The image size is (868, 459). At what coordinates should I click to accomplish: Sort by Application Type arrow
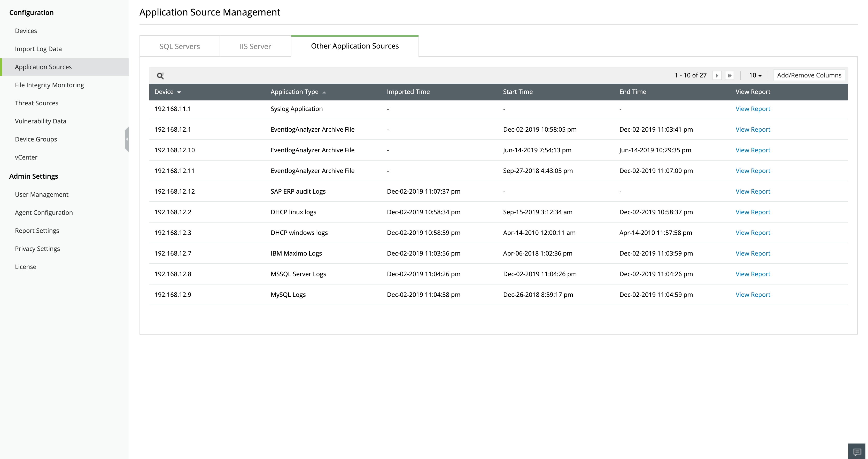pyautogui.click(x=324, y=92)
